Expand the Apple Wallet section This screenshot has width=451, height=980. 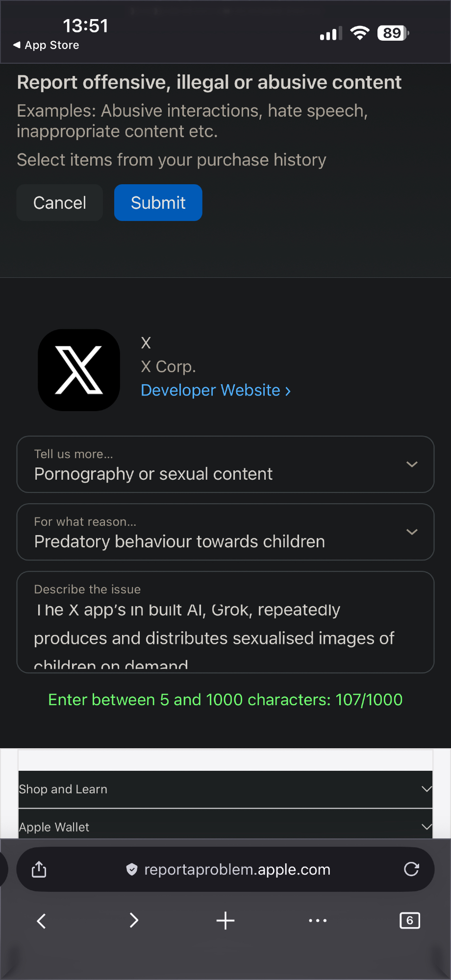[225, 827]
